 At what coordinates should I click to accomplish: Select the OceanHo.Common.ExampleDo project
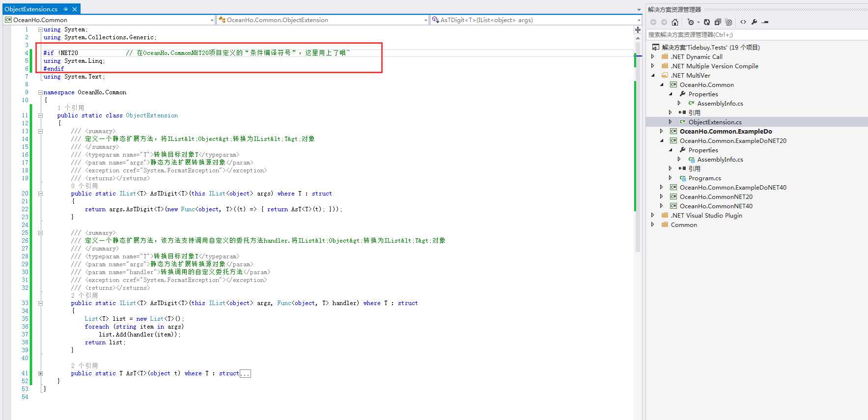click(x=726, y=131)
